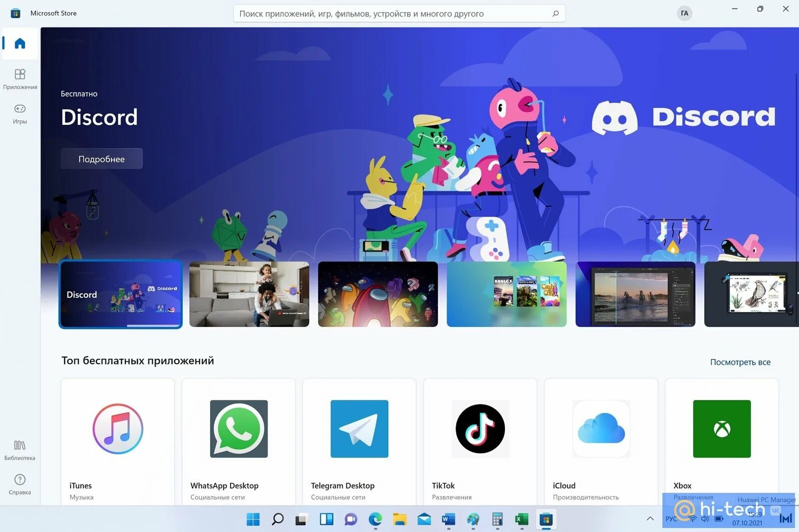
Task: Click the Подробнее button for Discord
Action: [x=101, y=159]
